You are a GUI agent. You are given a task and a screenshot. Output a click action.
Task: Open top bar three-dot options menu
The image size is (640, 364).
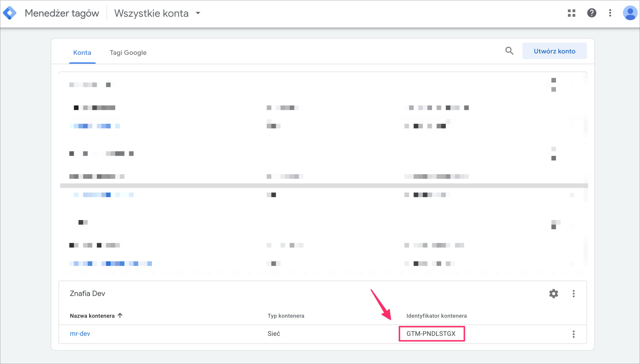[610, 13]
